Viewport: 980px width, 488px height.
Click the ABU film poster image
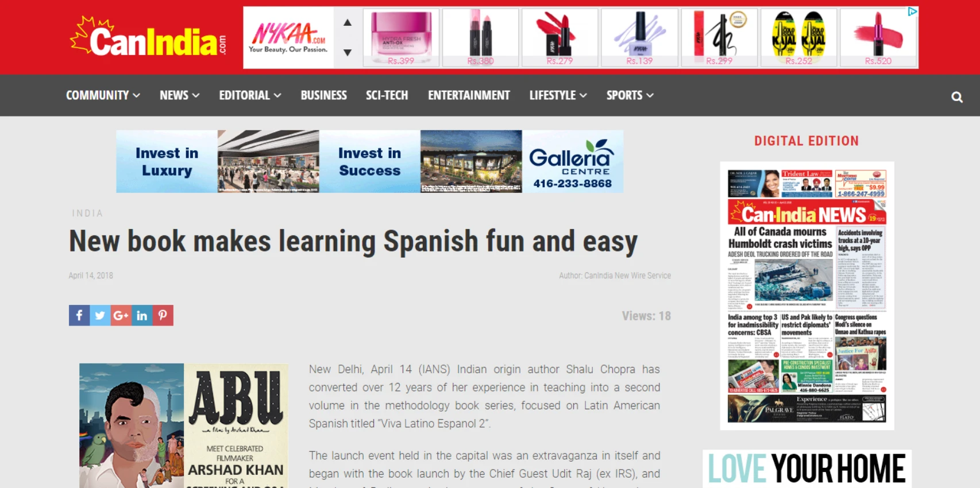click(183, 425)
